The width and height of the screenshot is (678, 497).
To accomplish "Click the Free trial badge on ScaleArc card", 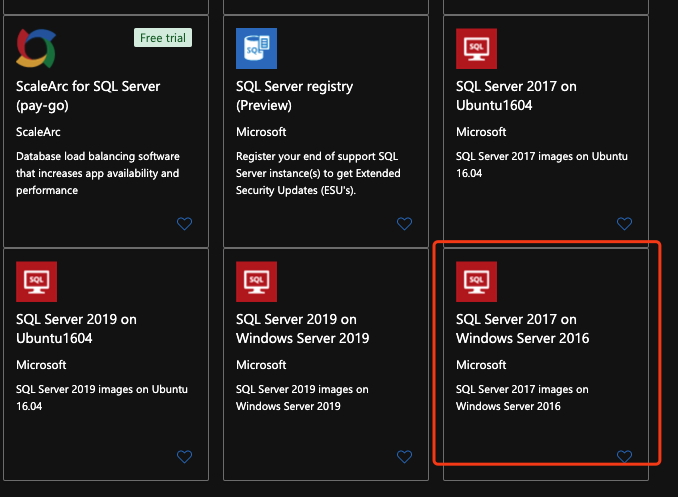I will point(163,38).
